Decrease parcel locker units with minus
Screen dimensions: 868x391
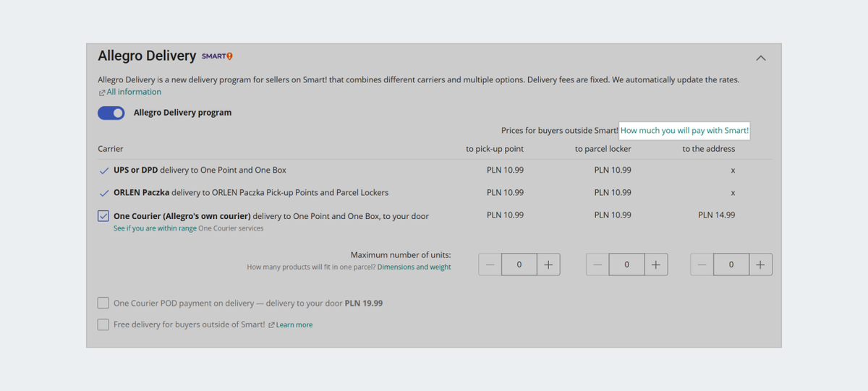pos(597,265)
